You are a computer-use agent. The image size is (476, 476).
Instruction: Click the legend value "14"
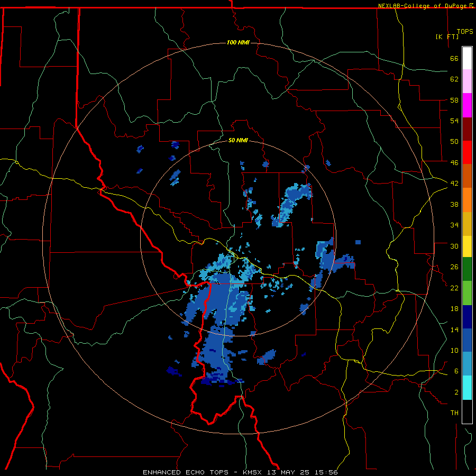[x=454, y=329]
